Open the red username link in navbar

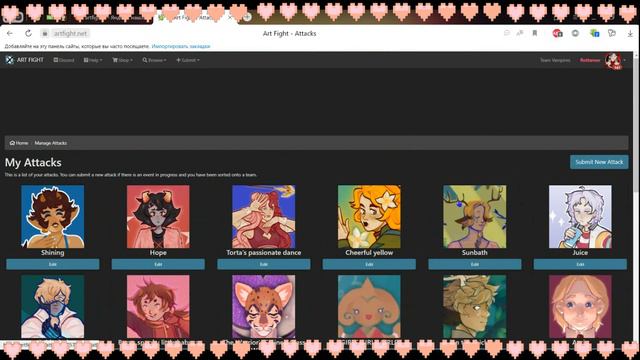tap(590, 60)
